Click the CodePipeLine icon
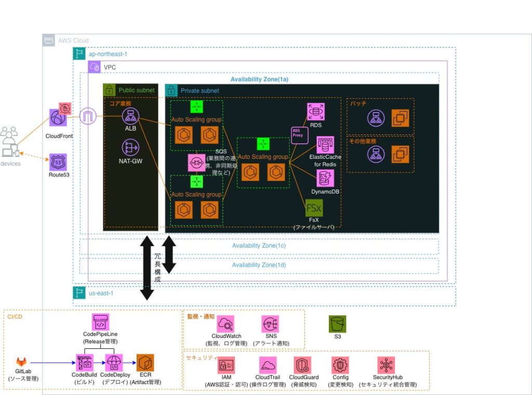The image size is (532, 395). tap(100, 322)
